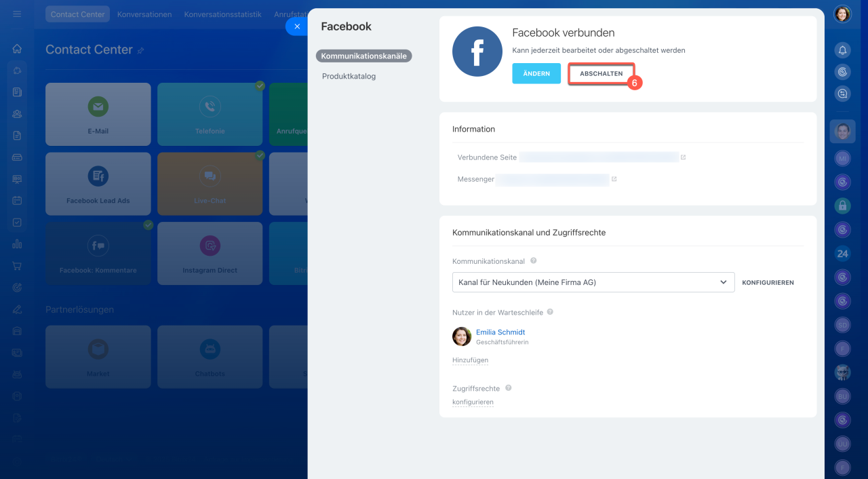The width and height of the screenshot is (868, 479).
Task: Switch to the Konversationen tab
Action: pyautogui.click(x=144, y=14)
